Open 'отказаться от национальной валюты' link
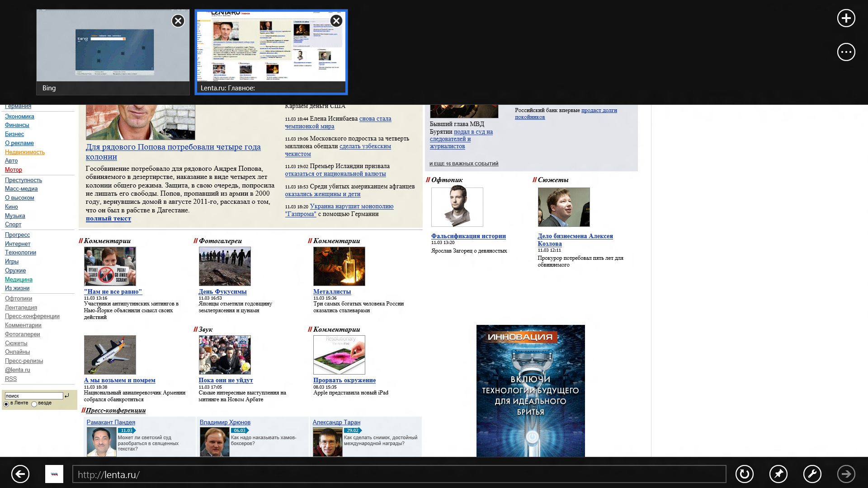Viewport: 868px width, 488px height. point(335,174)
